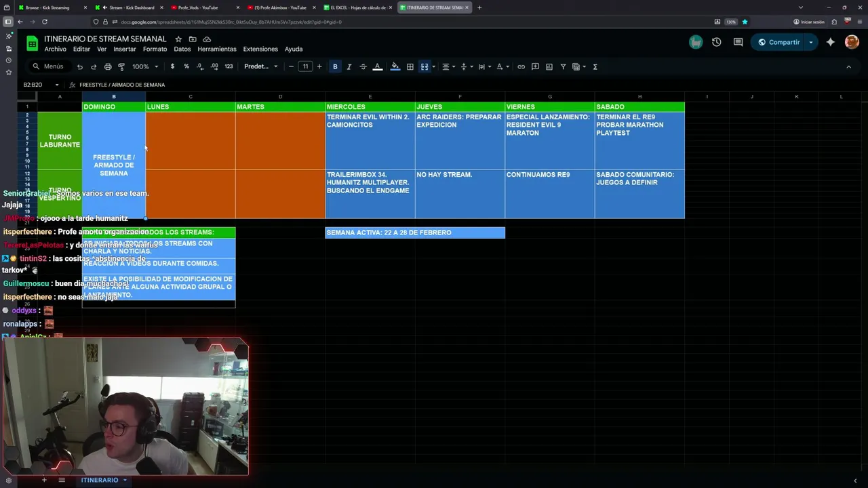Viewport: 868px width, 488px height.
Task: Format selection as percent
Action: point(186,66)
